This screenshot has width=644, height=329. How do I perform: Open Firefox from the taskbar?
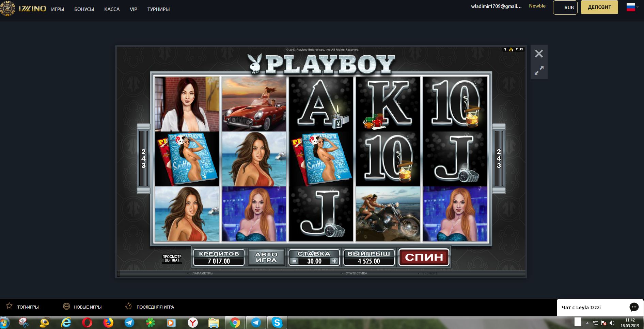point(108,322)
